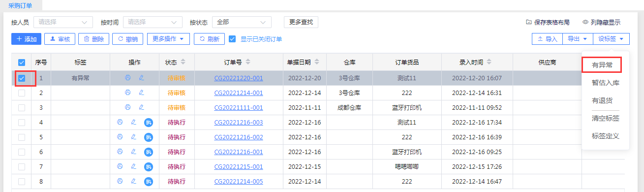Execute order CG20221216-001 with 执 icon

(x=149, y=152)
